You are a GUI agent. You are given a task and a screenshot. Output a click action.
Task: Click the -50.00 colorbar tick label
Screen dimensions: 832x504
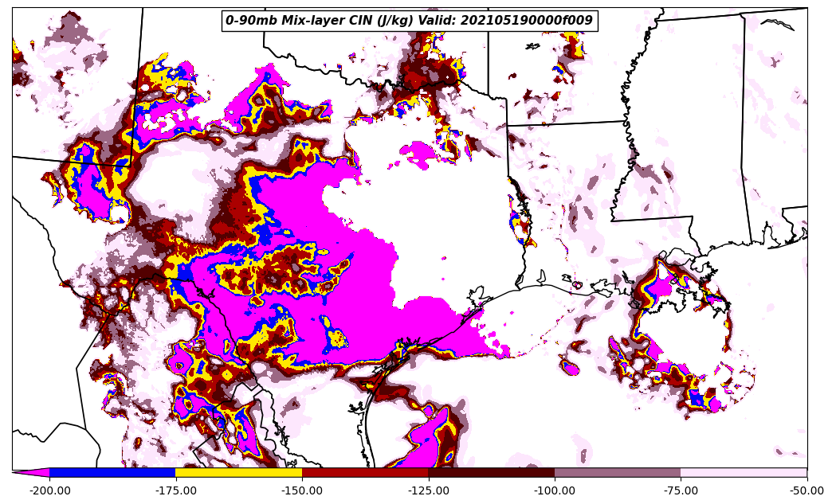806,490
